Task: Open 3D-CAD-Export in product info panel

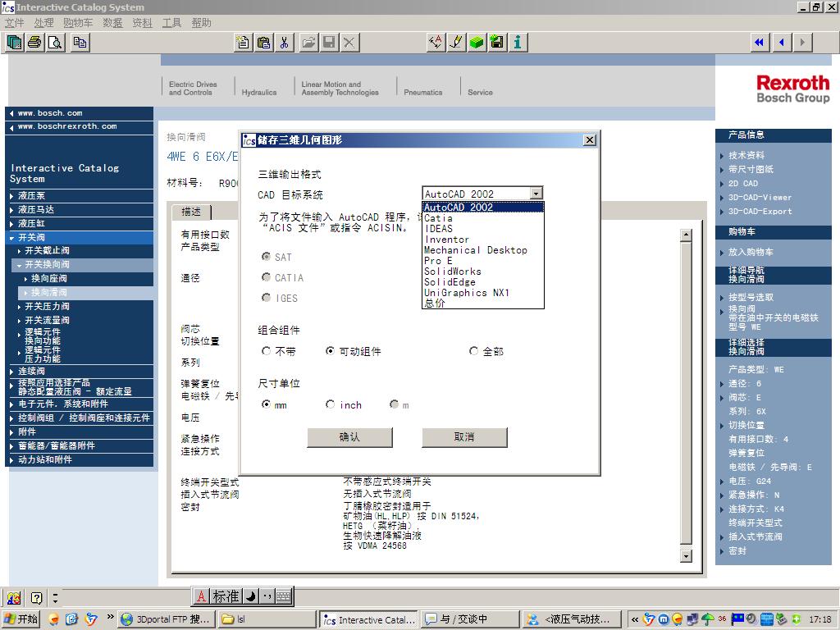Action: pos(760,212)
